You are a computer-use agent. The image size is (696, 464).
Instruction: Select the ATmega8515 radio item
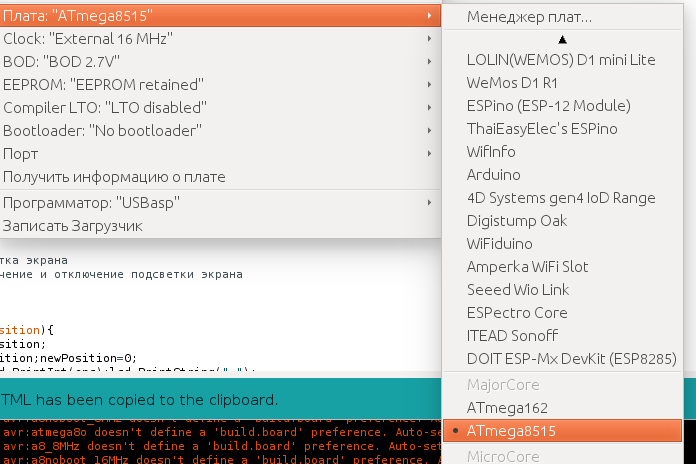511,430
